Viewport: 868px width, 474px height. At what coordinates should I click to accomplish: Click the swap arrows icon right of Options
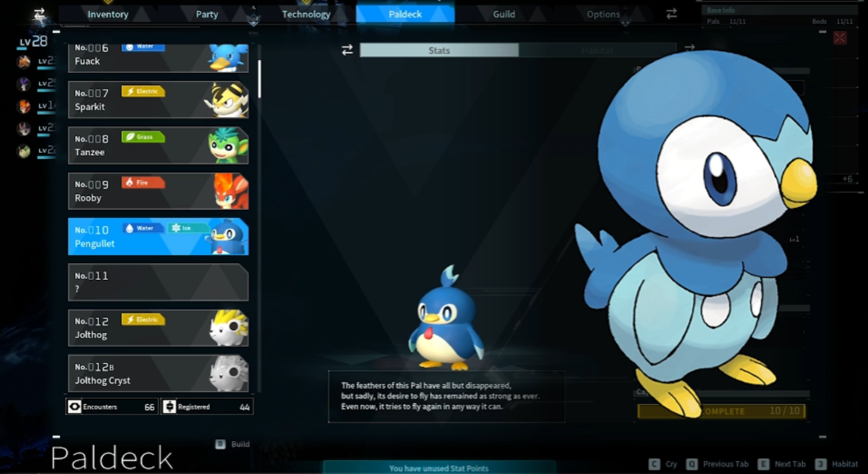coord(671,14)
